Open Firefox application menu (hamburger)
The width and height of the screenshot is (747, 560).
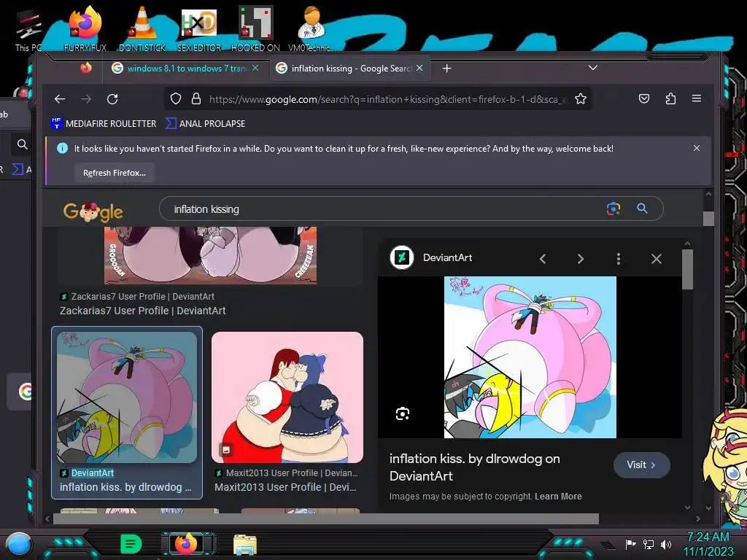click(697, 98)
